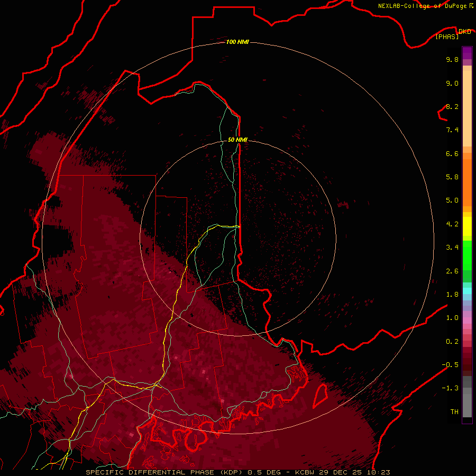
Task: Pick the purple color at top of the scale
Action: pos(467,53)
